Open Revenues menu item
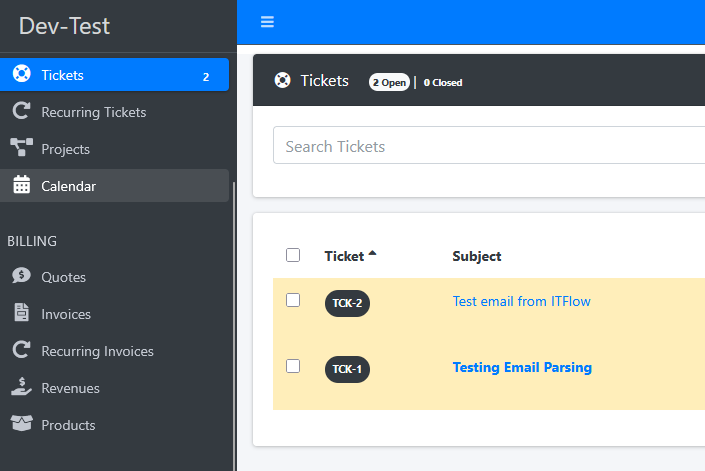This screenshot has height=471, width=705. point(114,387)
